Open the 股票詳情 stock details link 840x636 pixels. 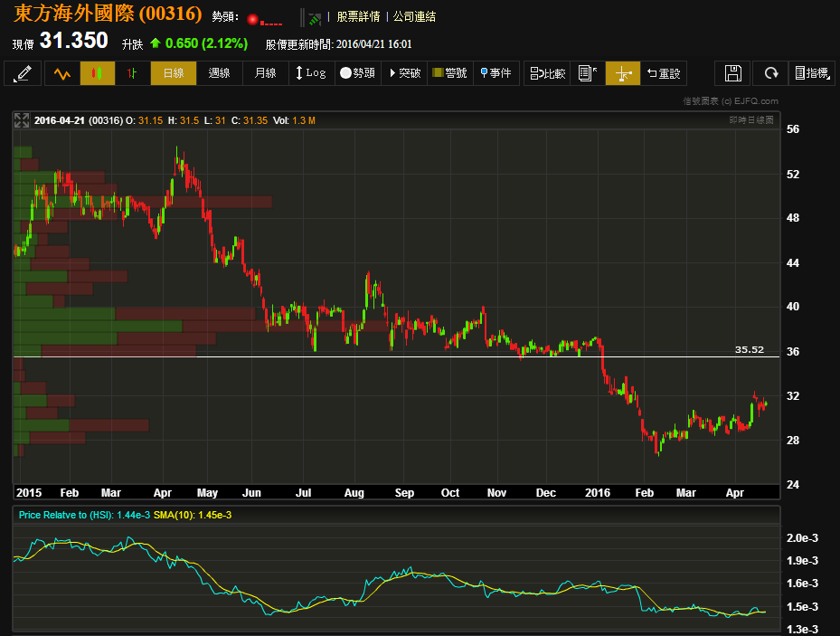358,16
